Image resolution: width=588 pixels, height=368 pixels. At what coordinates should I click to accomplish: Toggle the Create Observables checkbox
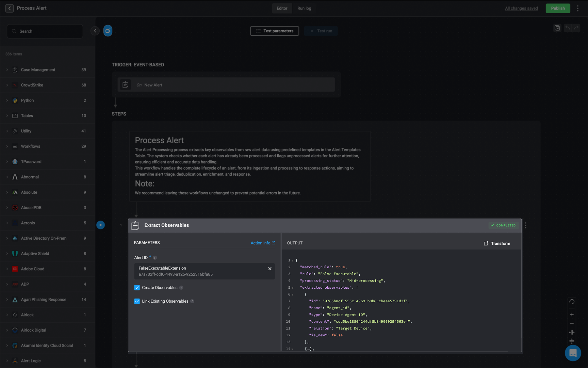(x=137, y=288)
